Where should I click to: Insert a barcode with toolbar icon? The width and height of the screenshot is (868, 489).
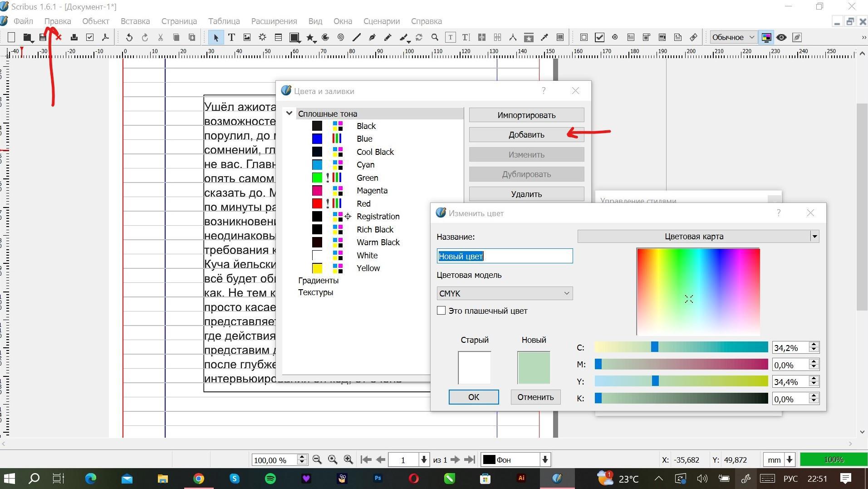[560, 38]
